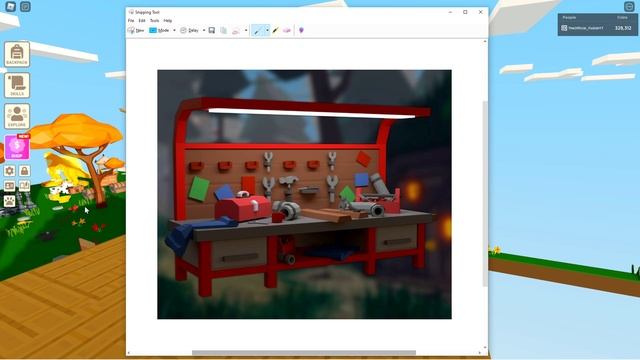Close the Snipping Tool window
The image size is (640, 360).
coord(480,12)
